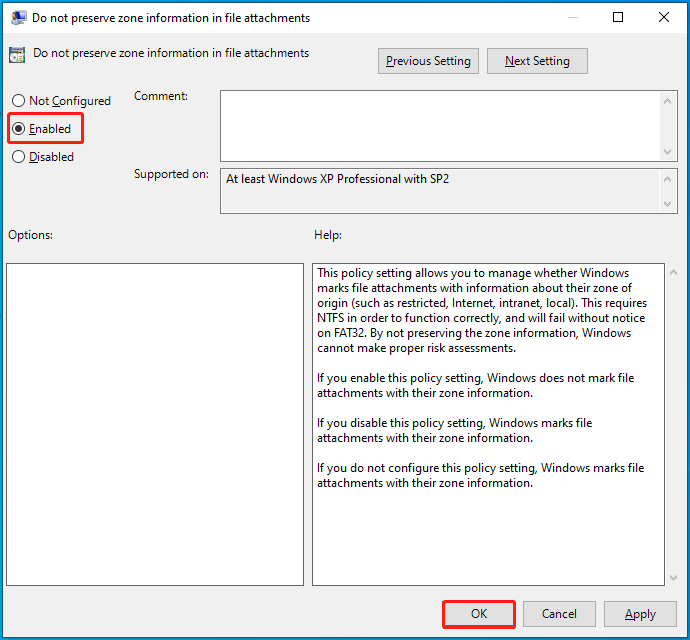Click the 'Options:' label

[x=30, y=235]
